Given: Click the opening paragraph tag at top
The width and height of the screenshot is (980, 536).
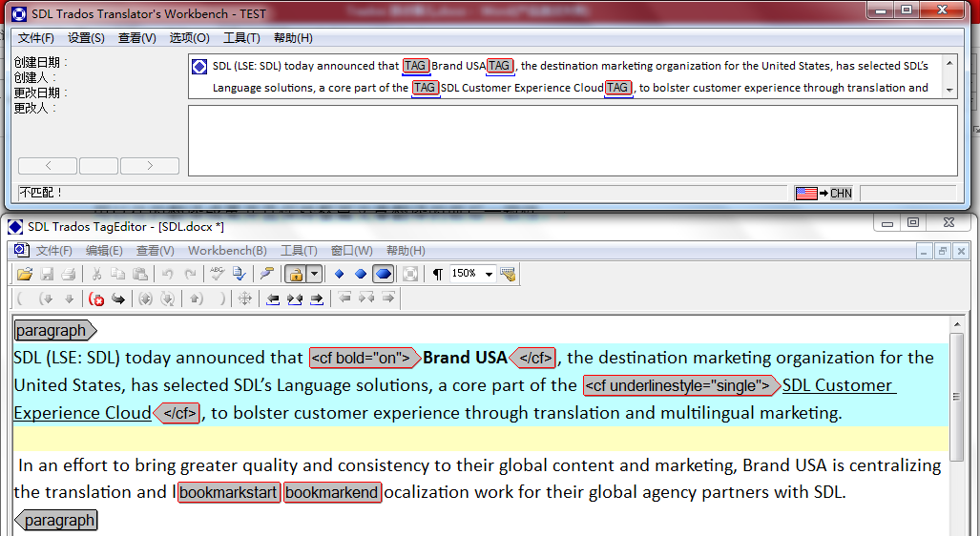Looking at the screenshot, I should (x=55, y=331).
